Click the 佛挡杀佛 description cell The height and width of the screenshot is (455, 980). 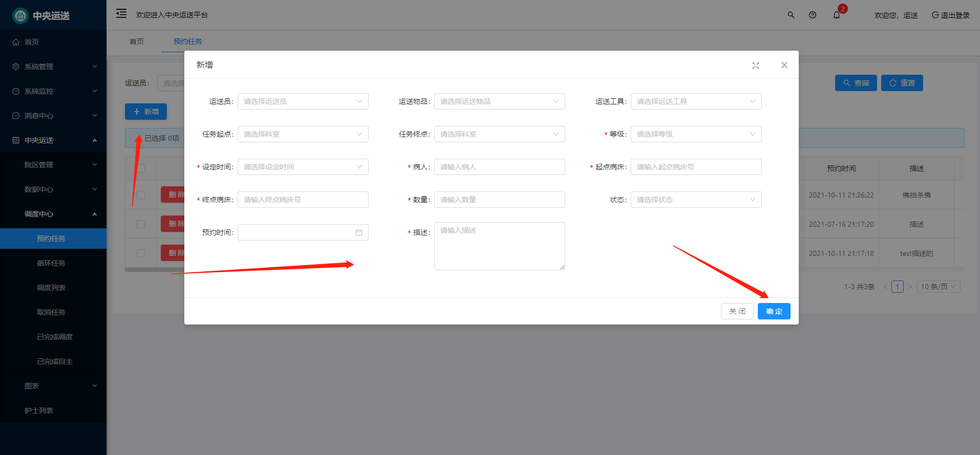click(917, 195)
